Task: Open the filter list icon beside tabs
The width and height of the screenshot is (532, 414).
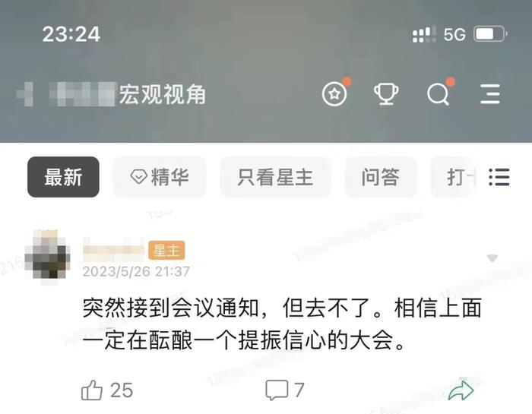Action: coord(499,177)
